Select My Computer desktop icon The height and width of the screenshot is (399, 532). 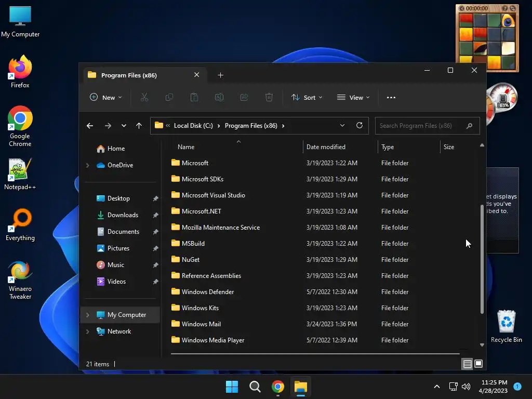pos(20,21)
